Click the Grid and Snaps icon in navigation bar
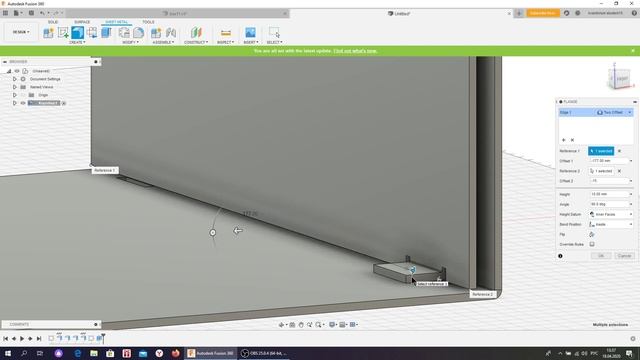This screenshot has width=640, height=360. tap(343, 324)
